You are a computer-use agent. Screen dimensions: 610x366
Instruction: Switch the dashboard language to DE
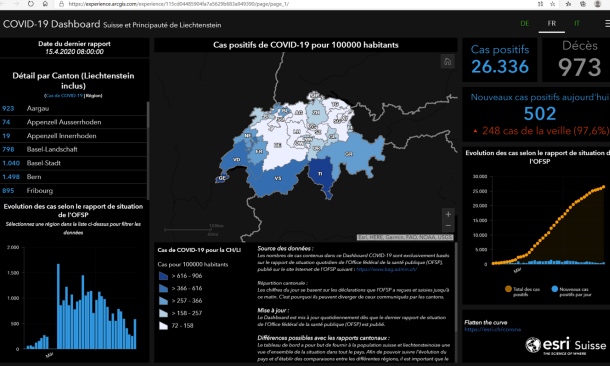tap(525, 24)
